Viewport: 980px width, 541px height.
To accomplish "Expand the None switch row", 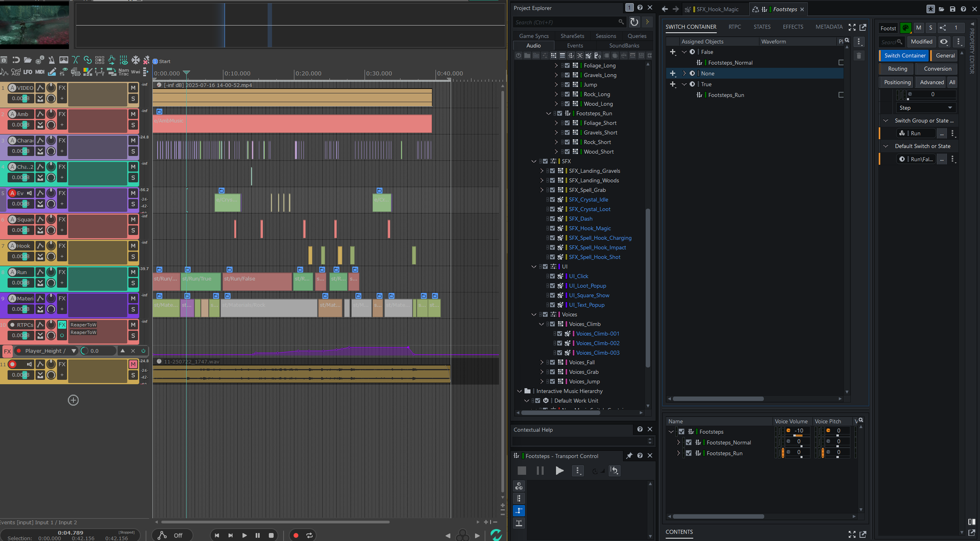I will coord(684,73).
